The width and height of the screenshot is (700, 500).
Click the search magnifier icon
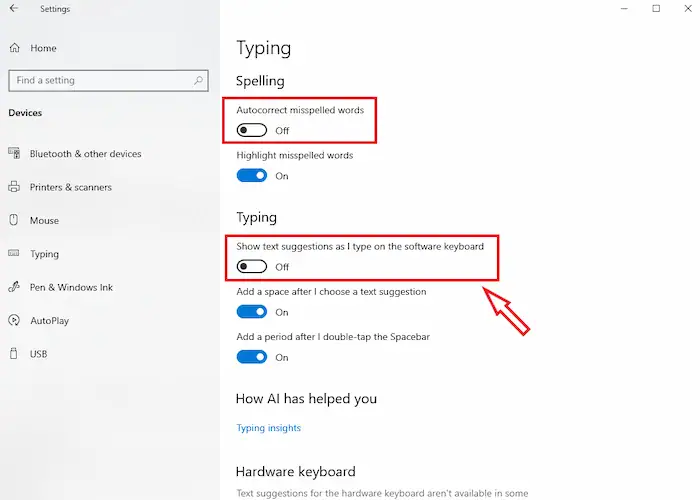coord(199,80)
